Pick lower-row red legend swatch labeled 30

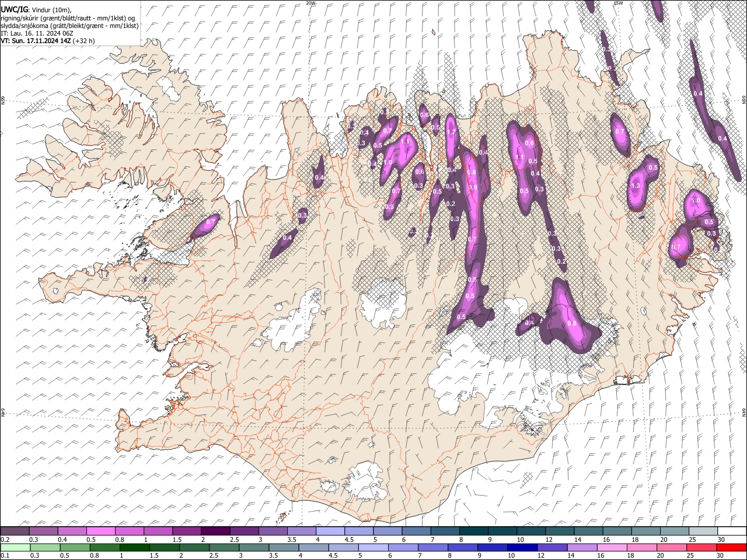point(732,548)
